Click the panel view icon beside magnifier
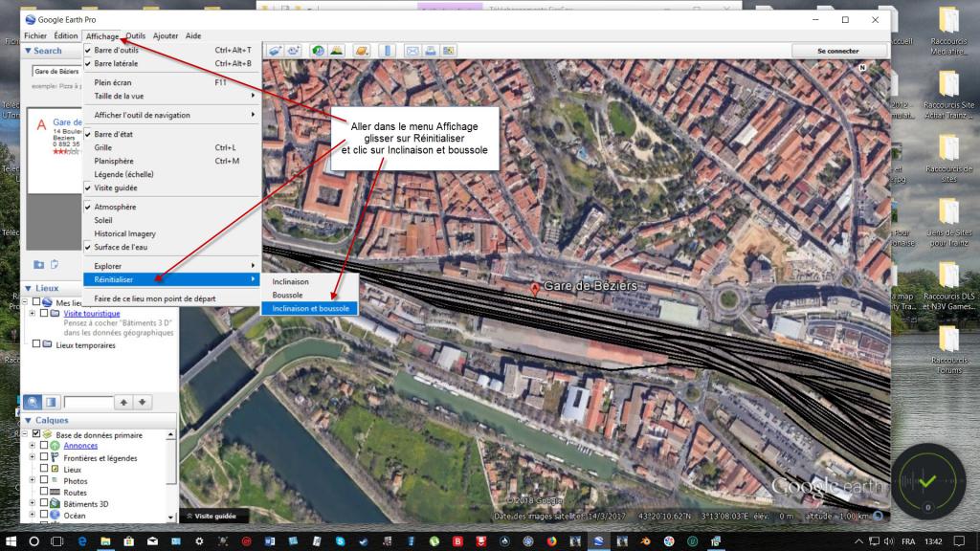Viewport: 980px width, 551px height. pyautogui.click(x=51, y=402)
